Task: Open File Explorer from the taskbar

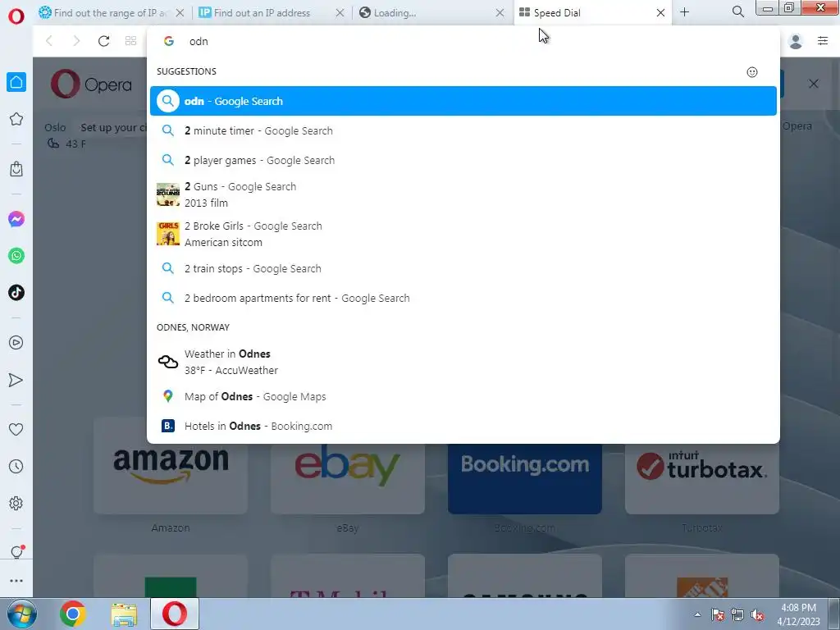Action: coord(124,614)
